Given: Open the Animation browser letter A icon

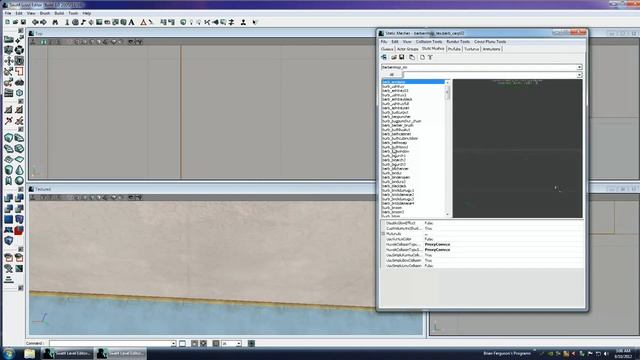Looking at the screenshot, I should pyautogui.click(x=131, y=22).
